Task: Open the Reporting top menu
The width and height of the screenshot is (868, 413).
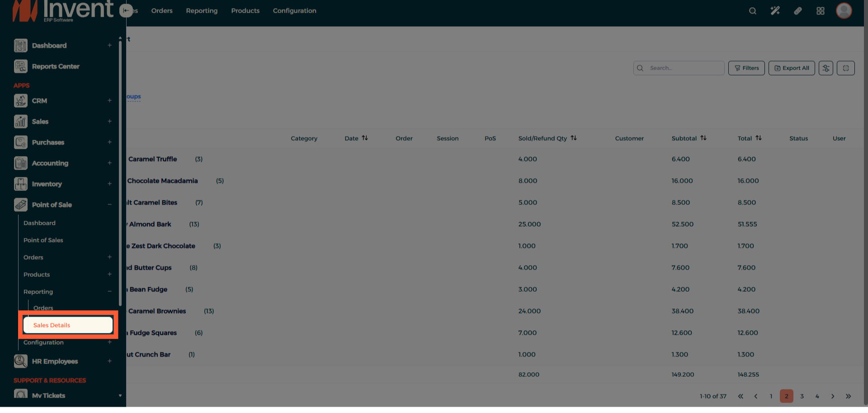Action: click(x=202, y=11)
